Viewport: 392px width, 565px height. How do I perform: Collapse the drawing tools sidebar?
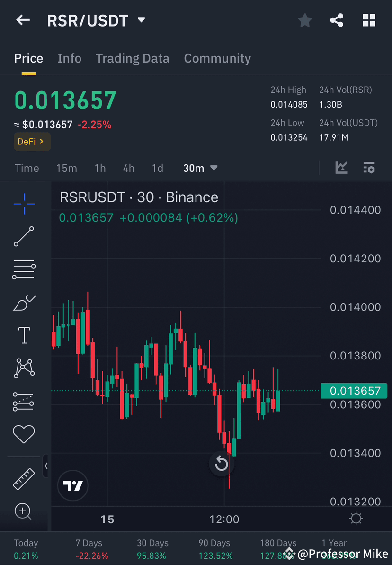coord(46,466)
